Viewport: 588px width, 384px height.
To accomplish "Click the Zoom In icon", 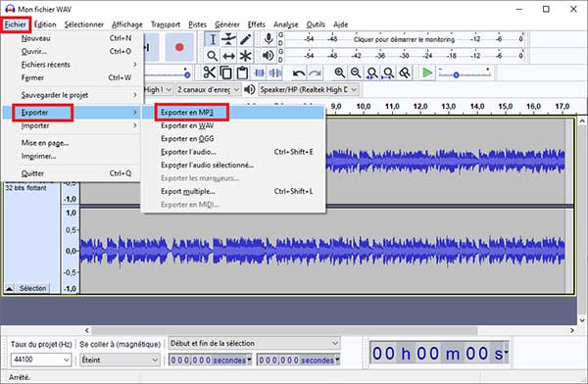I will (339, 72).
